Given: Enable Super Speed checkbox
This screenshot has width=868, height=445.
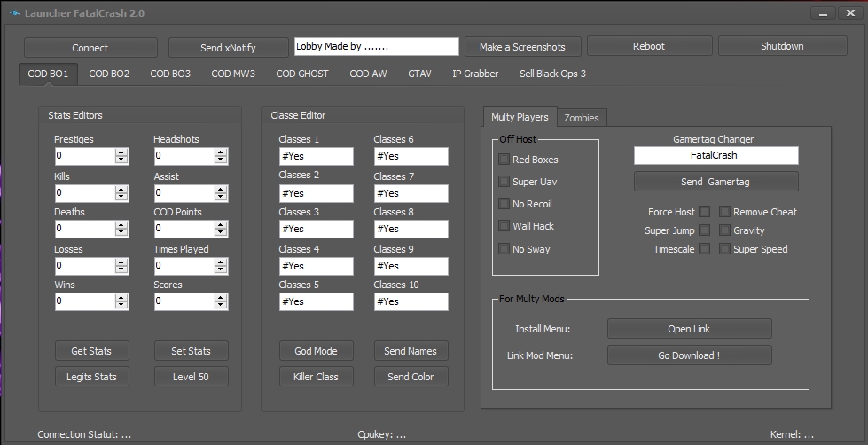Looking at the screenshot, I should pyautogui.click(x=724, y=249).
